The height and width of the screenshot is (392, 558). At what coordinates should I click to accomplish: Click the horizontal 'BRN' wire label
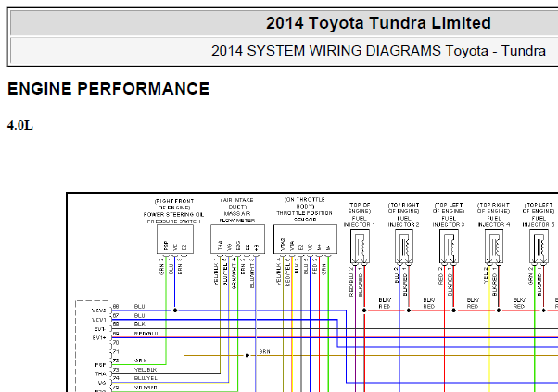(264, 351)
